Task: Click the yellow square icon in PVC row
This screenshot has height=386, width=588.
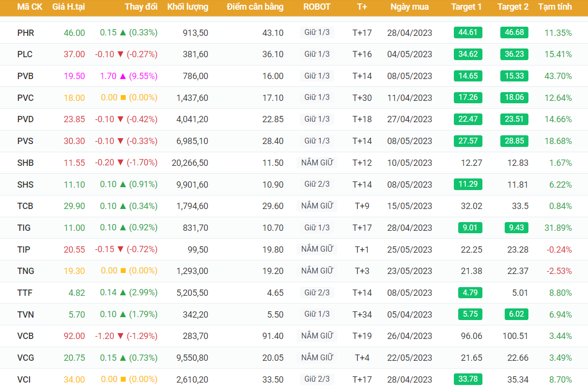Action: [123, 97]
